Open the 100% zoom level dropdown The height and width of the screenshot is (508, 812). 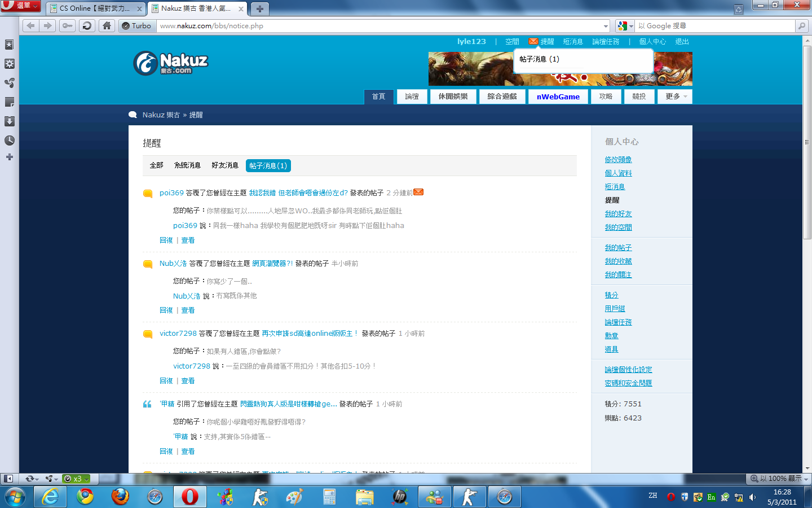tap(779, 479)
